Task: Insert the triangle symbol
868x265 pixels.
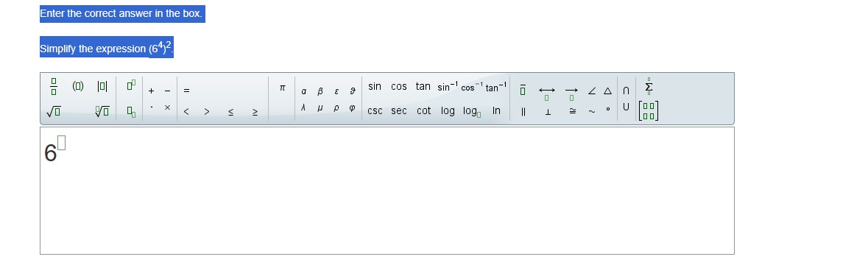Action: coord(608,91)
